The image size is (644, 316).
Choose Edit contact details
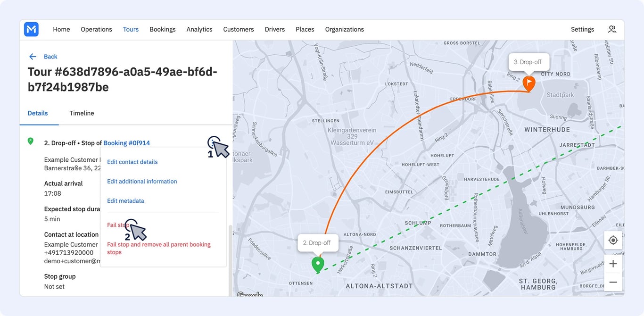point(132,162)
